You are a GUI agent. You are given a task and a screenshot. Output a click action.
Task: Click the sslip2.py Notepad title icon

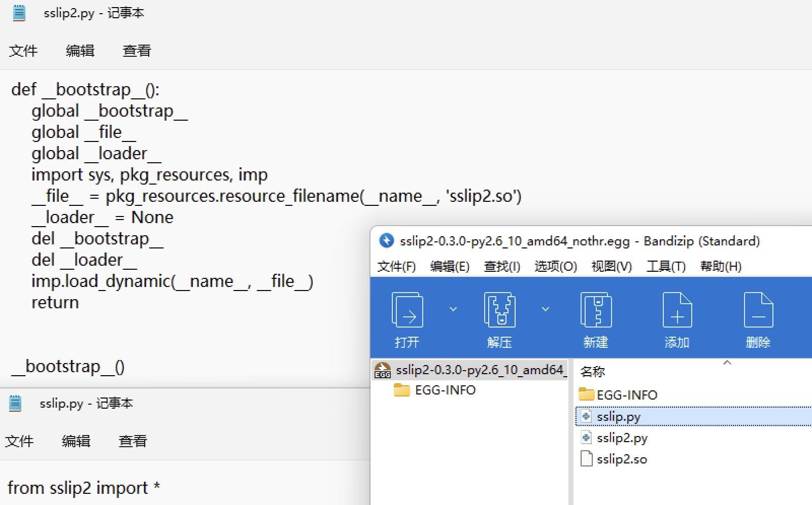[19, 13]
